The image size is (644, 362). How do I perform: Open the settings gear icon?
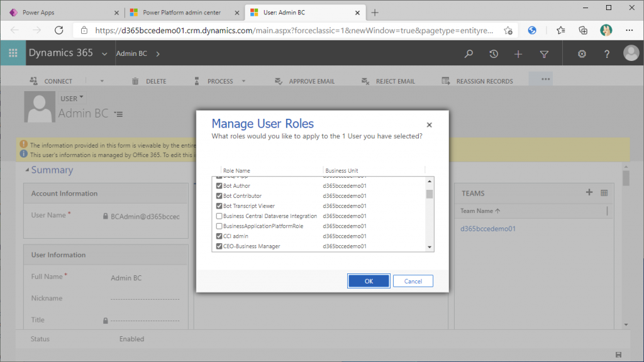point(582,54)
